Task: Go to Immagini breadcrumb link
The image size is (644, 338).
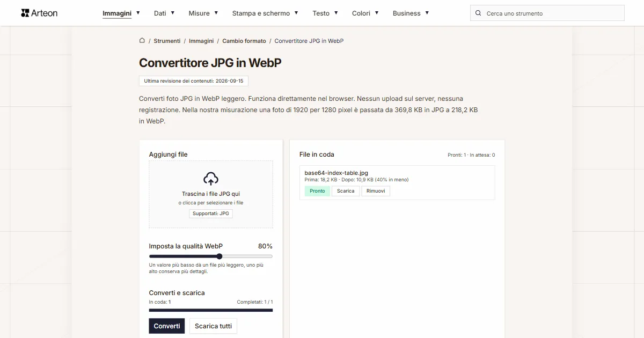Action: pyautogui.click(x=201, y=41)
